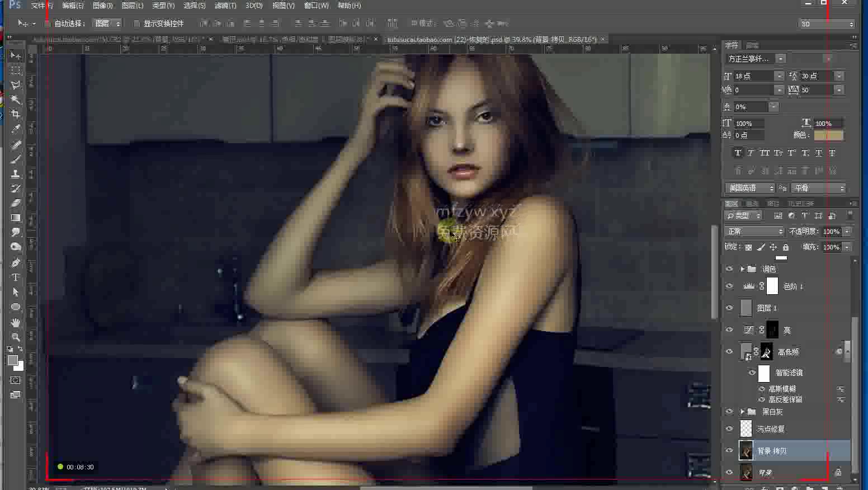This screenshot has width=868, height=490.
Task: Open the font family 方正兰亭 dropdown
Action: [x=781, y=59]
